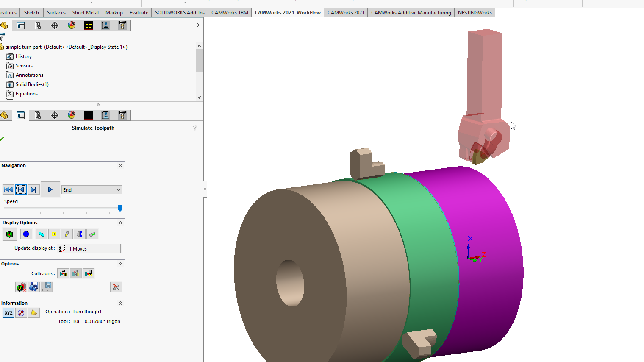Play the toolpath simulation
This screenshot has width=644, height=362.
[50, 189]
